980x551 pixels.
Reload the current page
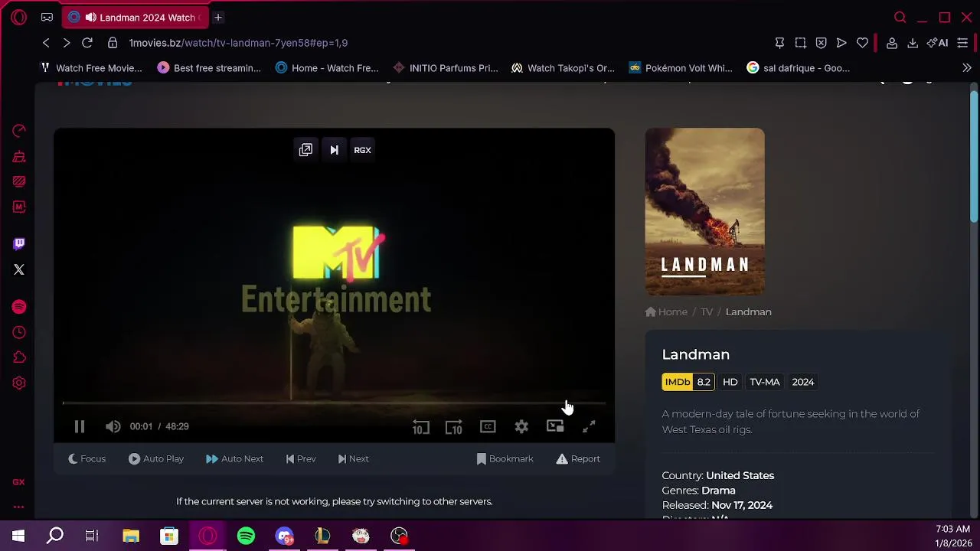(87, 43)
